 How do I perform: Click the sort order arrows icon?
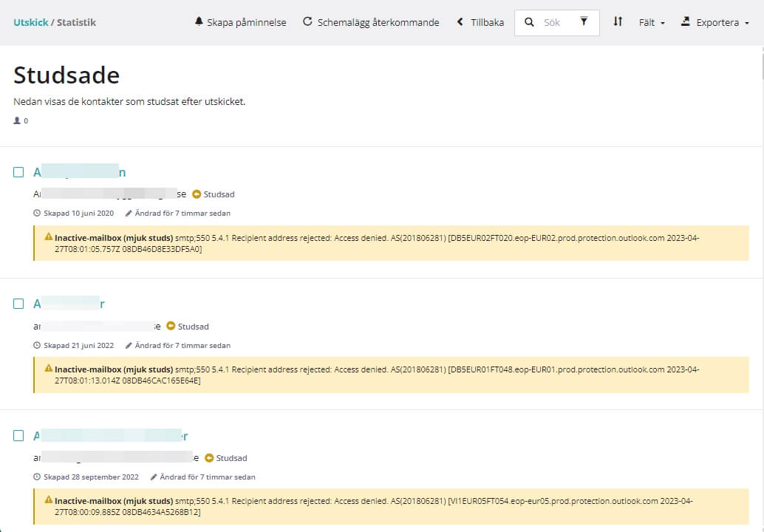618,21
